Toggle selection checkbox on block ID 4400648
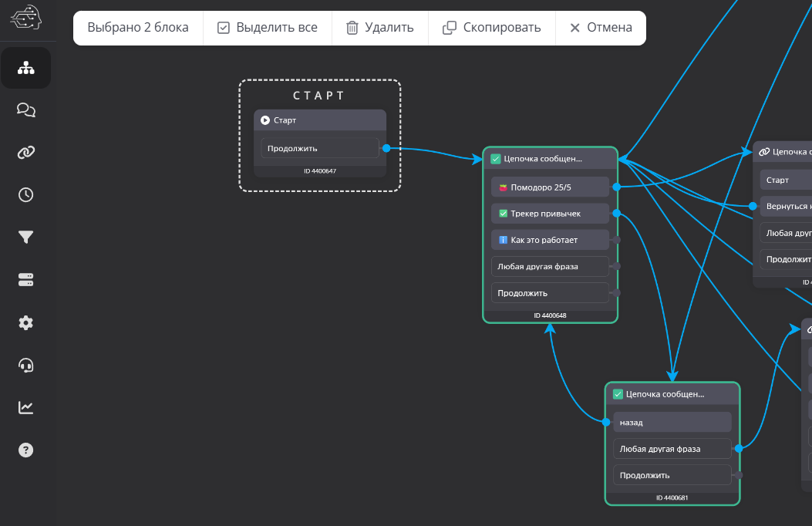This screenshot has height=526, width=812. point(496,159)
